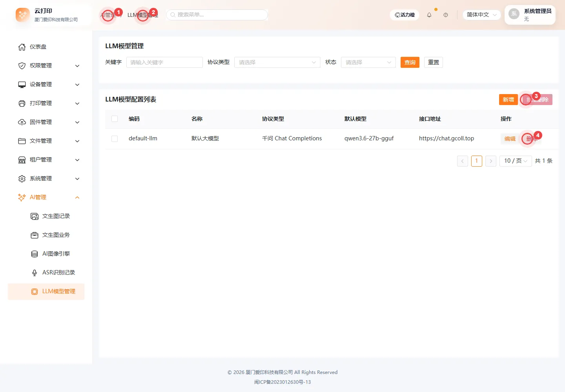Click the 固件管理 cloud upload icon

pyautogui.click(x=22, y=122)
